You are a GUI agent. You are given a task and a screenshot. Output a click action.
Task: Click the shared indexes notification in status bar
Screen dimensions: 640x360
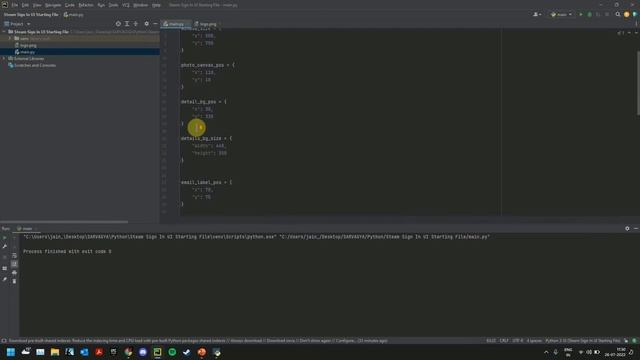click(x=198, y=341)
